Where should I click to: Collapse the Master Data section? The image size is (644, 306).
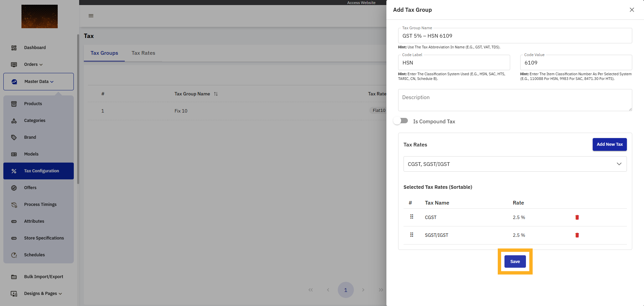click(39, 82)
